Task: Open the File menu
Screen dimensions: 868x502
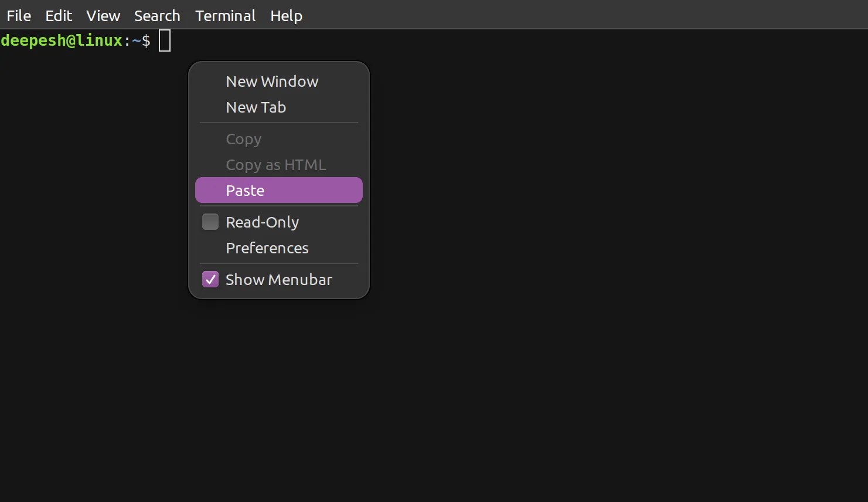Action: click(18, 15)
